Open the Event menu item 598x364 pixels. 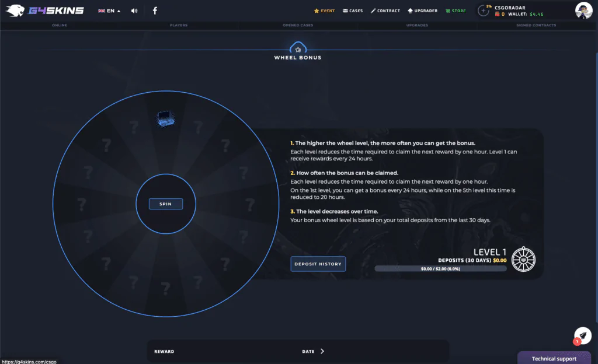tap(324, 10)
